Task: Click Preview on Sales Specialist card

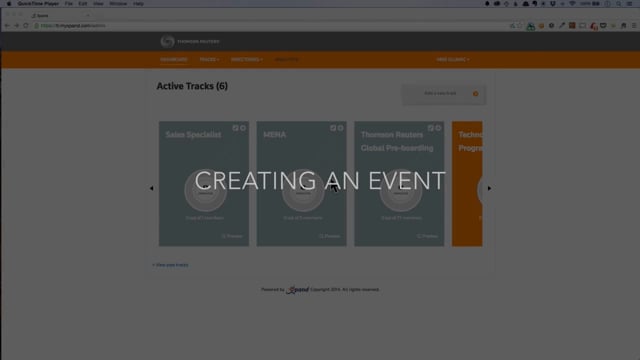Action: (232, 236)
